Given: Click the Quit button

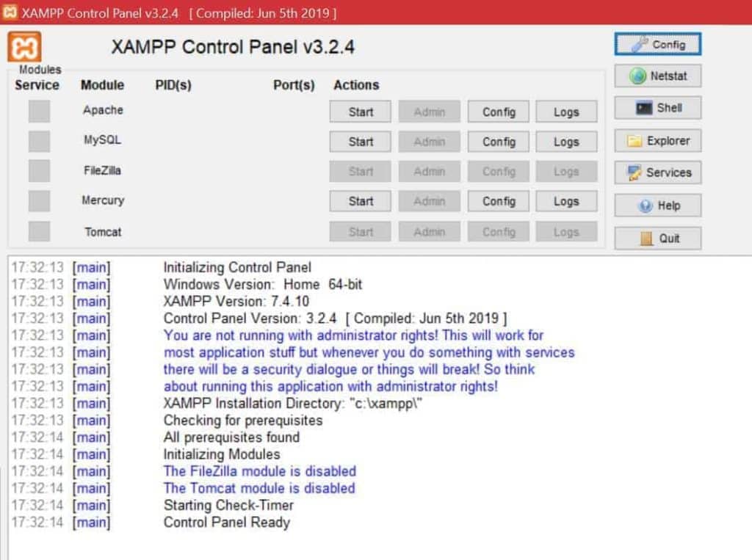Looking at the screenshot, I should click(x=657, y=239).
